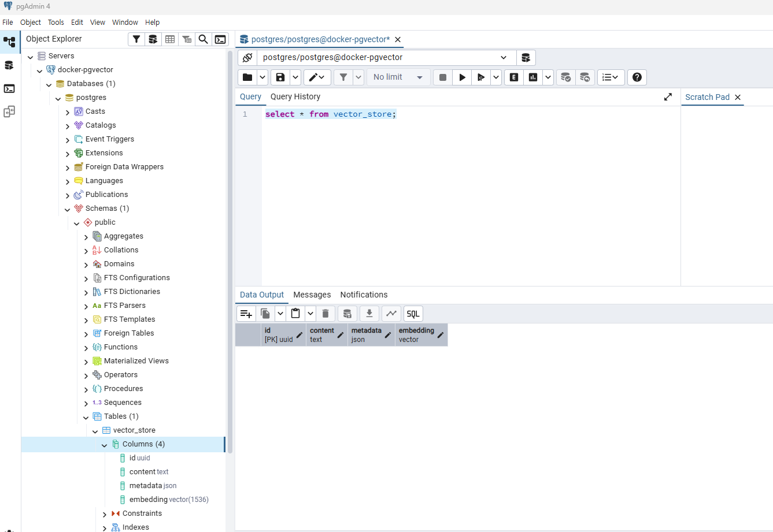Viewport: 773px width, 532px height.
Task: Open the Graph Visualiser icon
Action: [x=391, y=314]
